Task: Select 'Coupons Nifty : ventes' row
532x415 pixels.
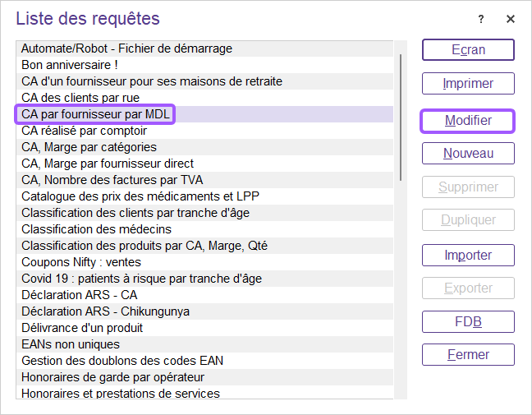Action: pyautogui.click(x=81, y=262)
